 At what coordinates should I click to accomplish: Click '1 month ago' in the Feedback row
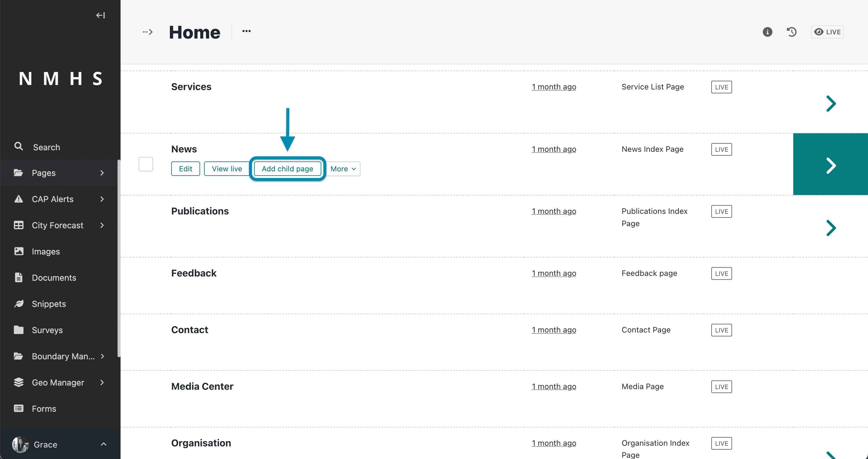(x=554, y=273)
